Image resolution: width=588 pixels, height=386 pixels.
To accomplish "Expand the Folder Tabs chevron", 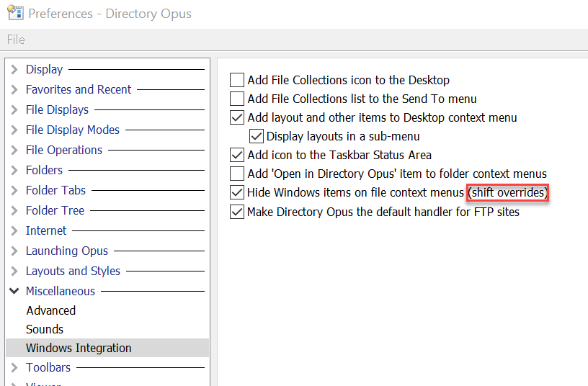I will pyautogui.click(x=14, y=190).
